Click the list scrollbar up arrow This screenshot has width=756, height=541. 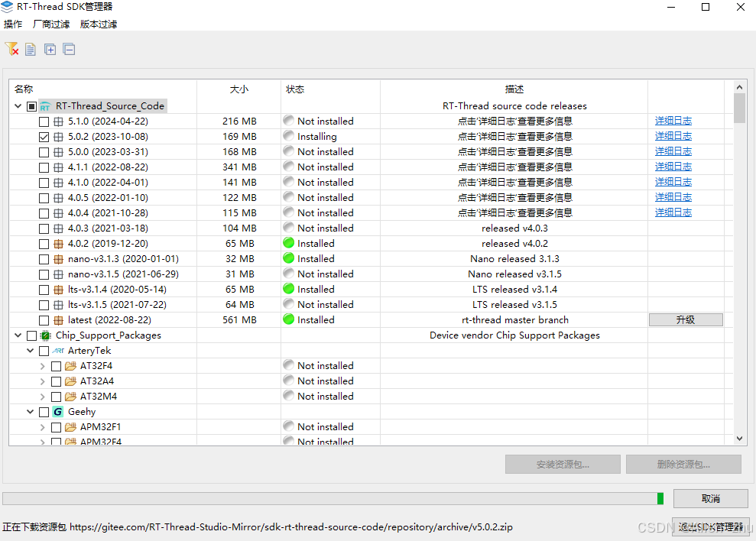click(740, 87)
